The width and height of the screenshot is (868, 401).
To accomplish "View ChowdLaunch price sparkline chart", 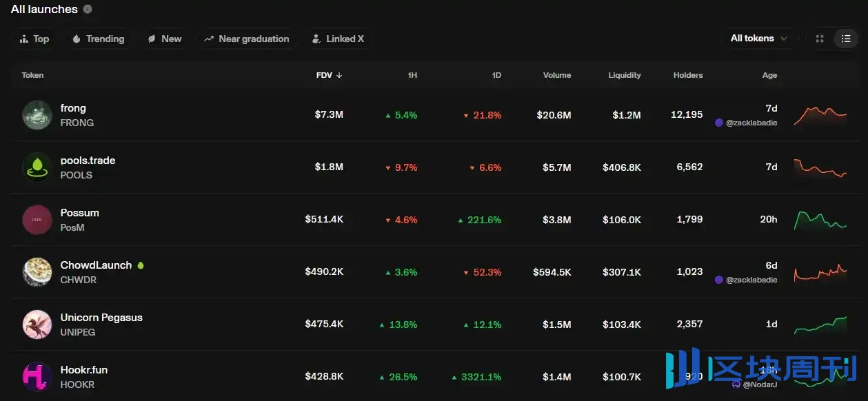I will click(820, 272).
